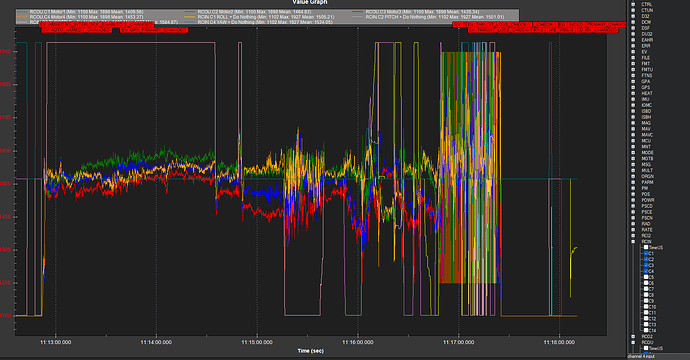Expand the MODE log message node
The height and width of the screenshot is (360, 690).
(633, 153)
